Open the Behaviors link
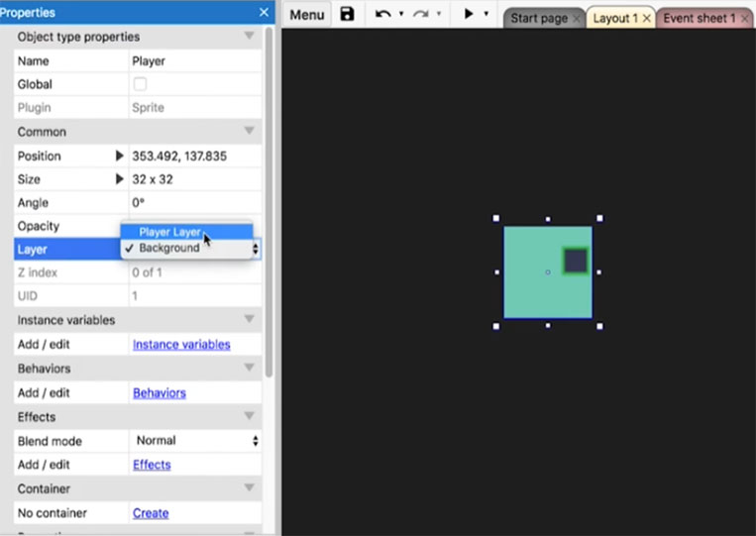This screenshot has width=756, height=536. (x=160, y=393)
